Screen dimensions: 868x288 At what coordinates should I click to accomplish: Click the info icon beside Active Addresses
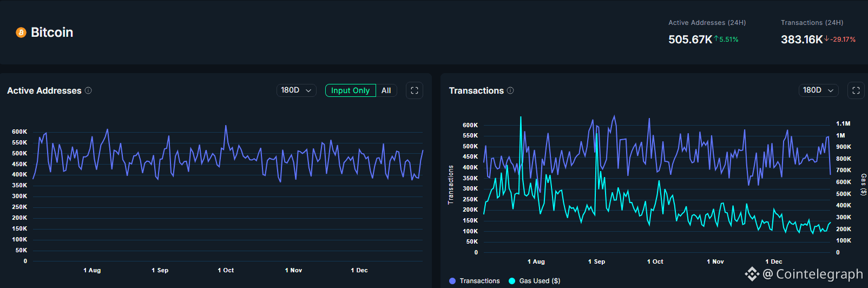(88, 90)
